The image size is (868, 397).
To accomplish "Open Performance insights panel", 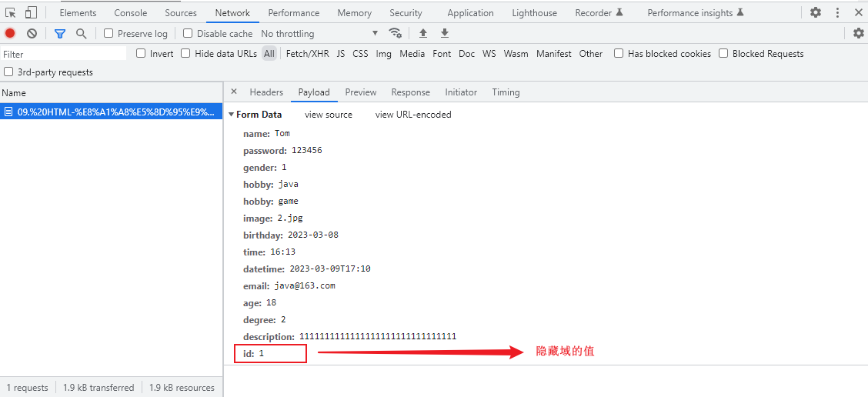I will [696, 13].
